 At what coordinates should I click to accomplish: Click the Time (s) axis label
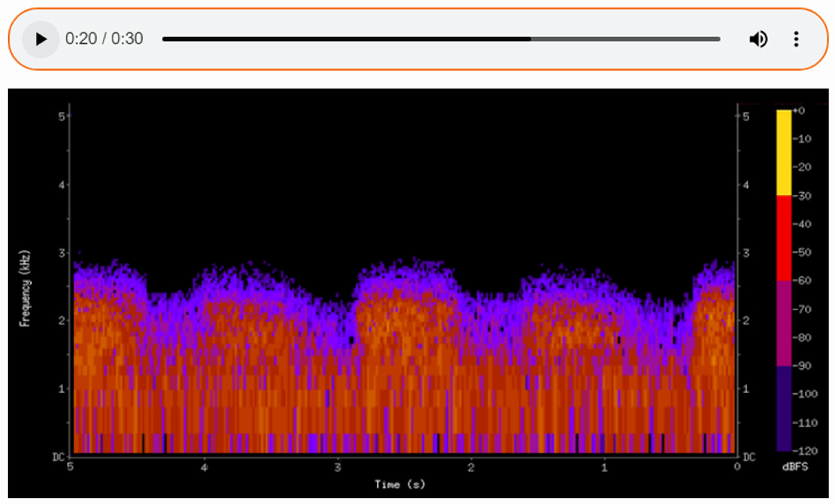coord(399,484)
